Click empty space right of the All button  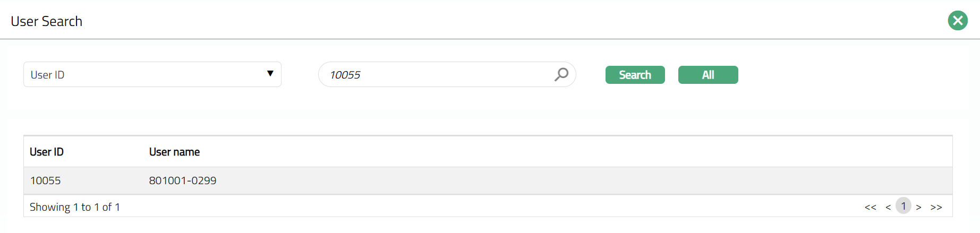(x=850, y=75)
